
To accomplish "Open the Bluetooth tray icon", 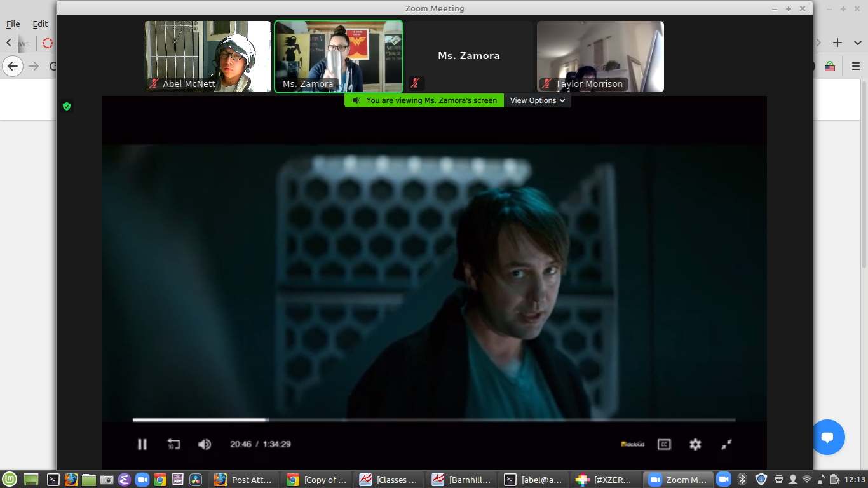I will (x=742, y=479).
